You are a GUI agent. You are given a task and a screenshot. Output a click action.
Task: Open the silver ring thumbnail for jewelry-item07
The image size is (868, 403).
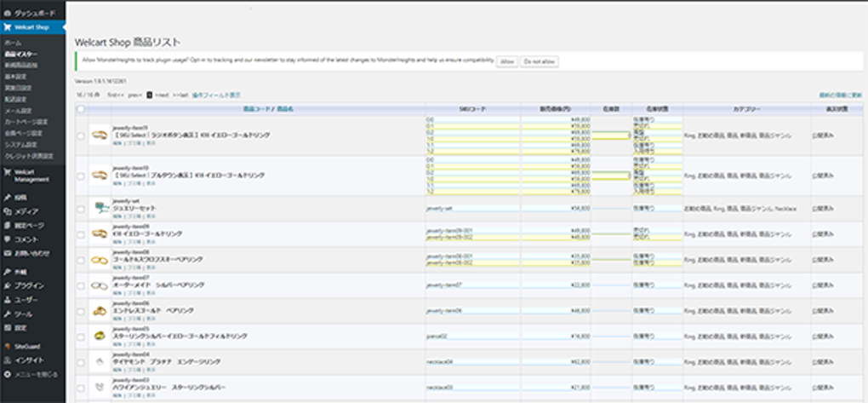coord(100,285)
